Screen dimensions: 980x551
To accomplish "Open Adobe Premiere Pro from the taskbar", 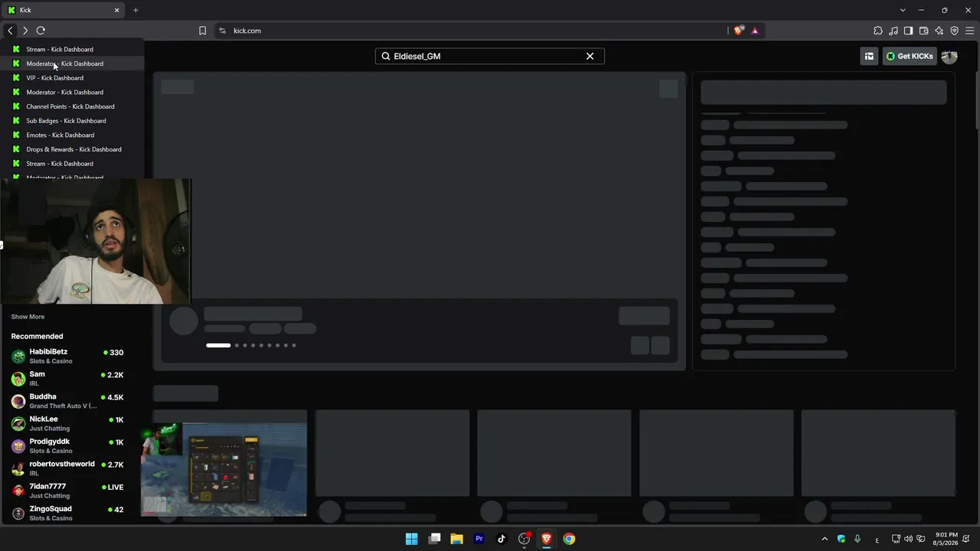I will (x=479, y=539).
